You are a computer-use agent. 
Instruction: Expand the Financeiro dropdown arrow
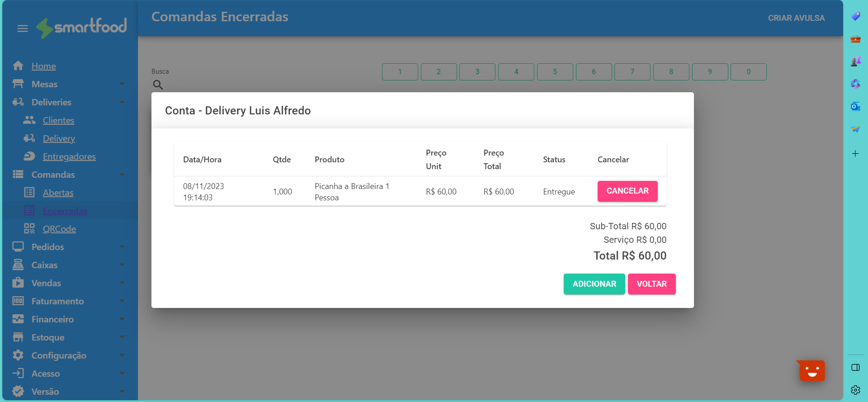pyautogui.click(x=122, y=319)
